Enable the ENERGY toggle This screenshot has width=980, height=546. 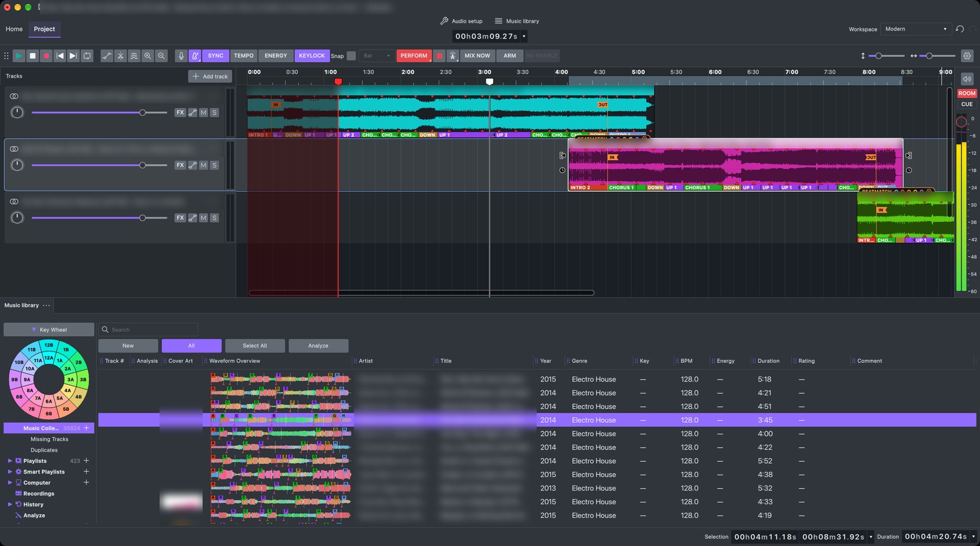(275, 56)
